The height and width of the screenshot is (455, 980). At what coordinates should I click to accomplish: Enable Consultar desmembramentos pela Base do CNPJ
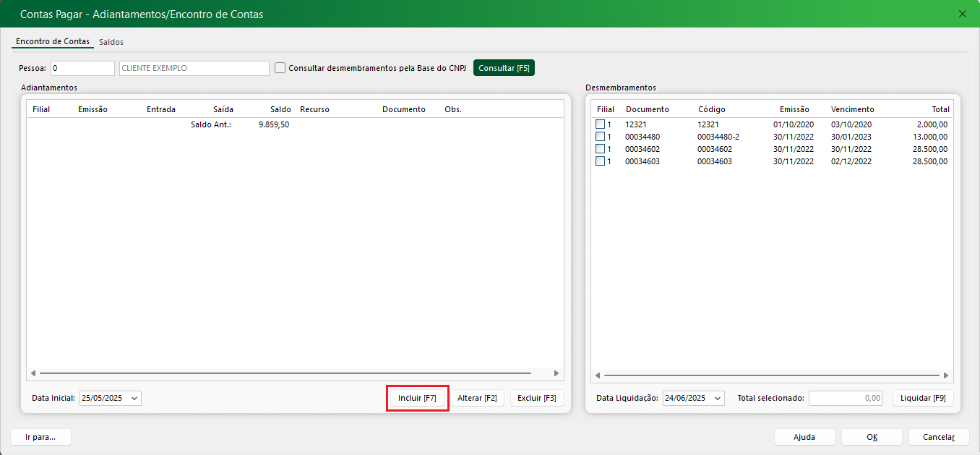tap(280, 68)
